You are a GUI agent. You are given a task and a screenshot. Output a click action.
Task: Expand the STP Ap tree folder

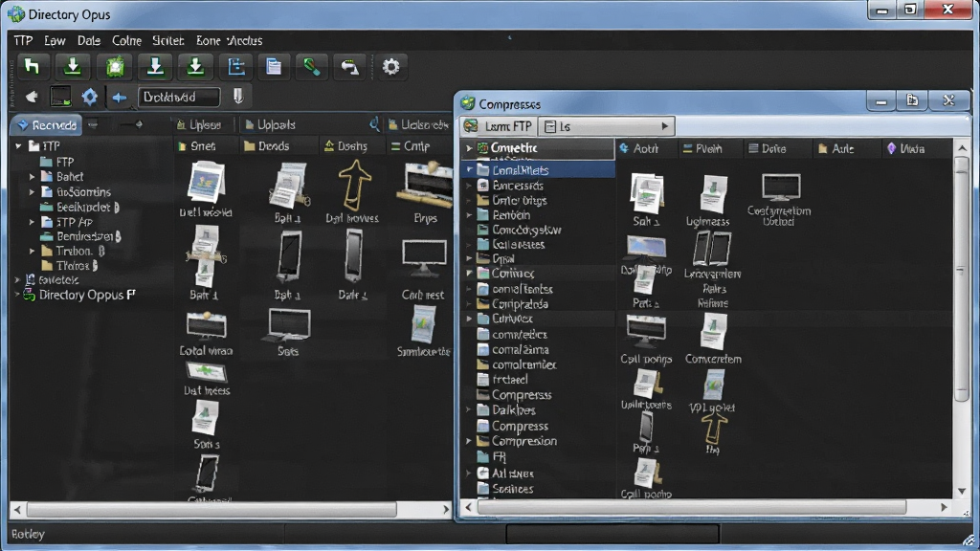pyautogui.click(x=32, y=222)
